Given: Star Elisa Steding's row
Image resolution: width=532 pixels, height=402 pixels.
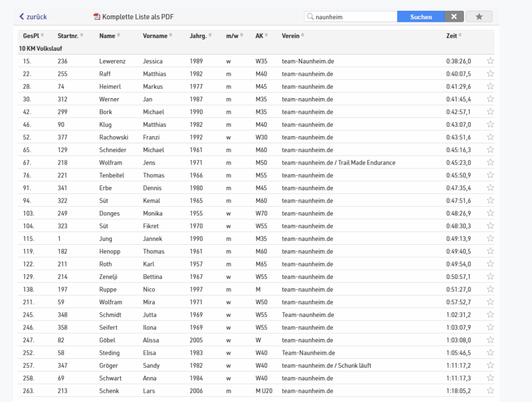Looking at the screenshot, I should click(490, 353).
